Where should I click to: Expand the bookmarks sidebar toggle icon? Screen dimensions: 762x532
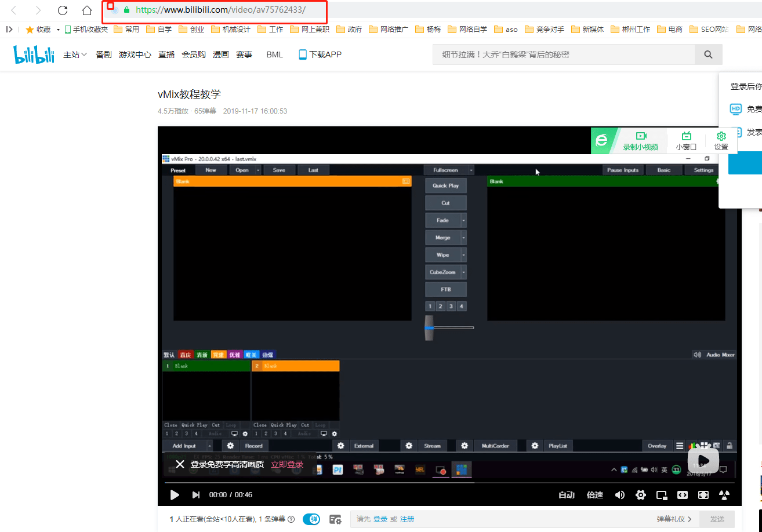coord(9,29)
